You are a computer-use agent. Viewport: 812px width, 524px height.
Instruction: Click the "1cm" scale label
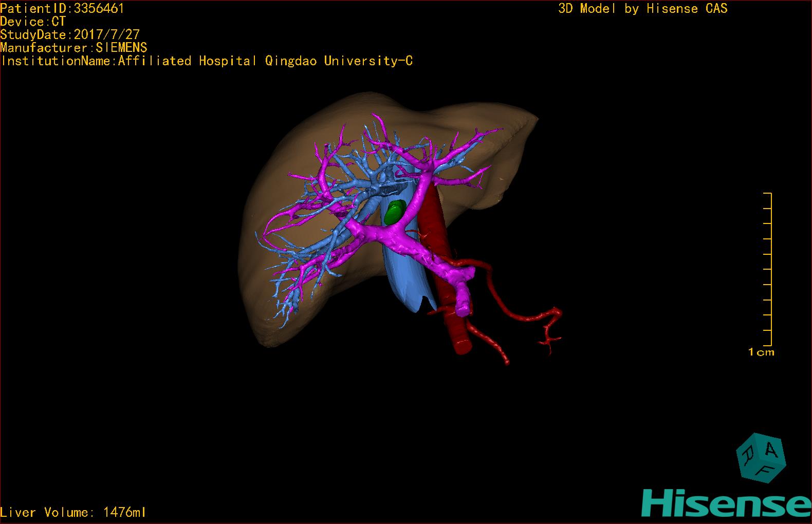coord(761,352)
